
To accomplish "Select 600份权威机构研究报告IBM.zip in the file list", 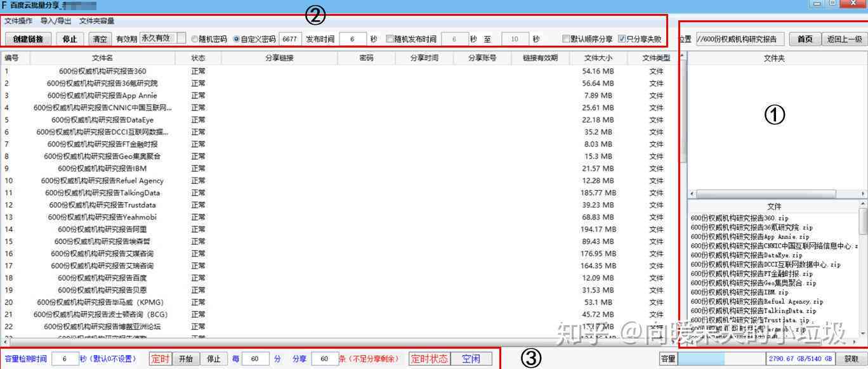I will pos(739,292).
